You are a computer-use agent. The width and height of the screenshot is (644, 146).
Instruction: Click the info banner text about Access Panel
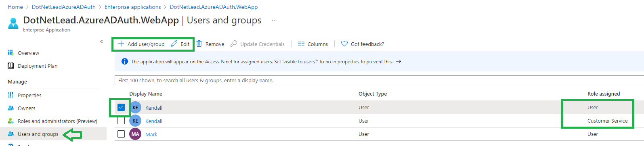click(x=262, y=62)
